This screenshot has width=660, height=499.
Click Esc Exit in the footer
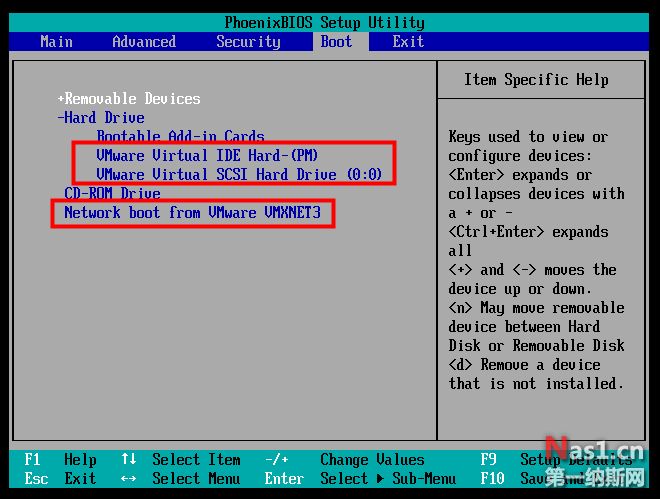(x=60, y=478)
